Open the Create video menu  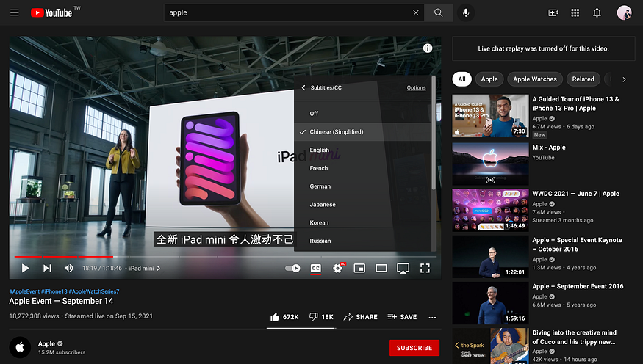tap(553, 12)
